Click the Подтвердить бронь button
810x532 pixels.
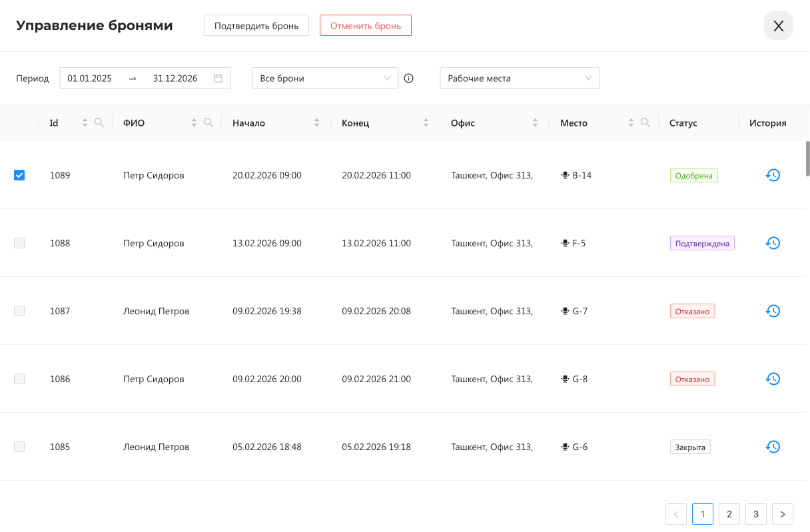coord(256,26)
